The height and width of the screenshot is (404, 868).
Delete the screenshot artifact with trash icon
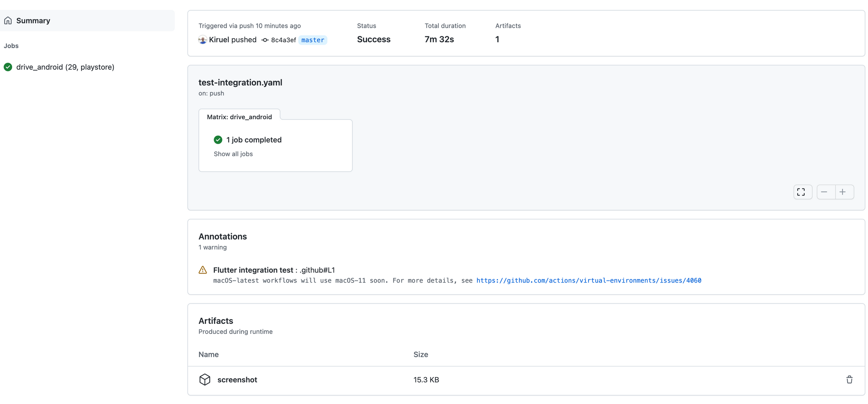[849, 380]
